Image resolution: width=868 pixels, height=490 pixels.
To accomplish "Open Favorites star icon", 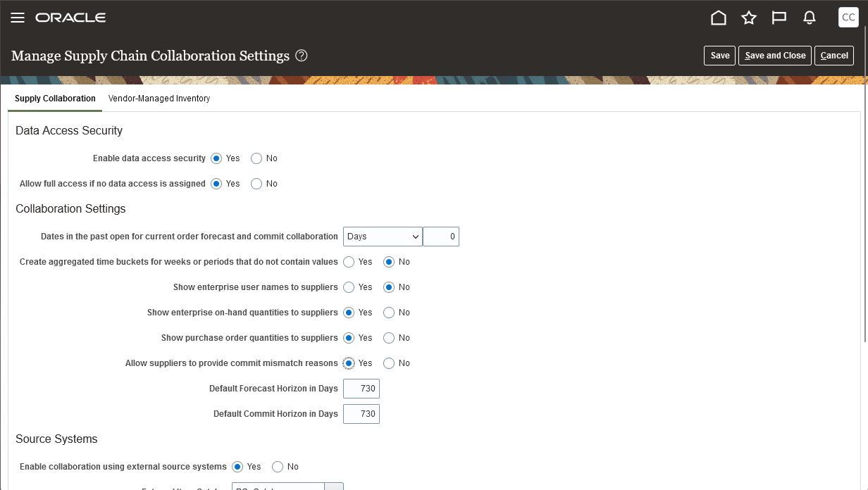I will [x=749, y=18].
